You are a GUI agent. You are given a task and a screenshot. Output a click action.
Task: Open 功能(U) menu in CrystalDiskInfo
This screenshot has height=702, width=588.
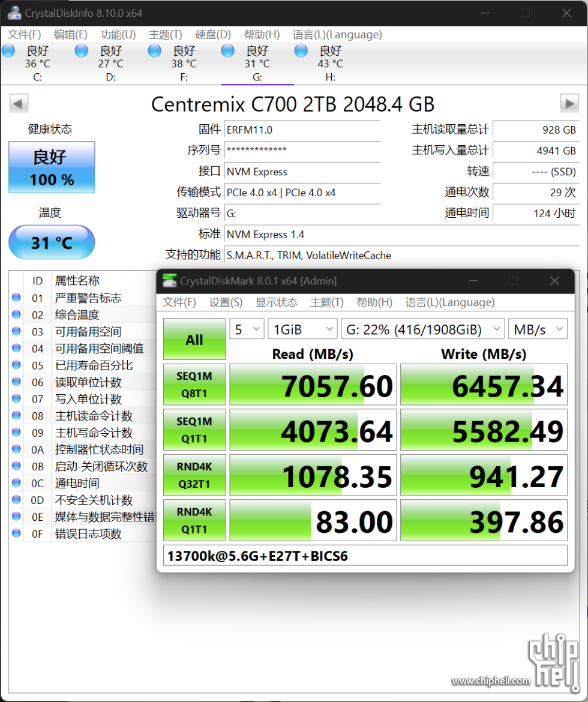pyautogui.click(x=118, y=34)
